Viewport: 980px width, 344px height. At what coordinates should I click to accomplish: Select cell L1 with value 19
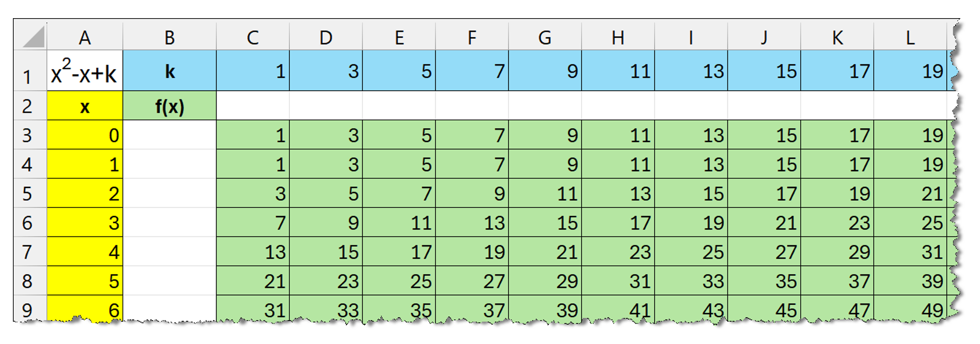[x=910, y=72]
